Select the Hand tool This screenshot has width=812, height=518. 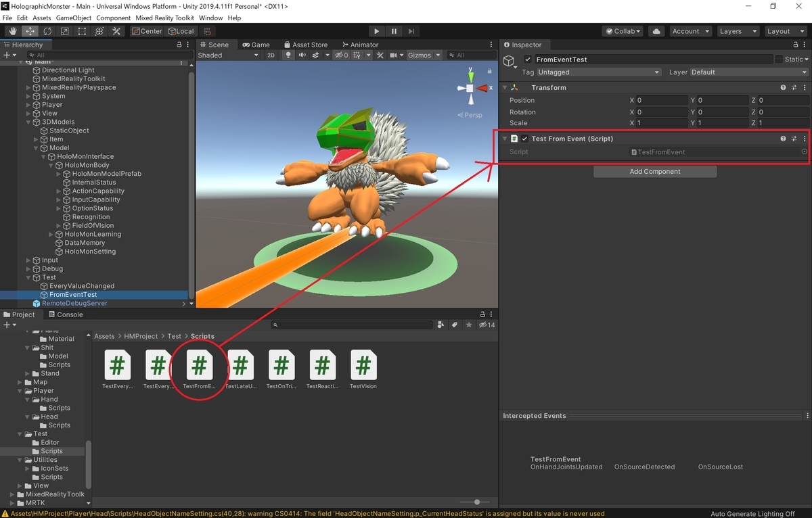pos(13,31)
